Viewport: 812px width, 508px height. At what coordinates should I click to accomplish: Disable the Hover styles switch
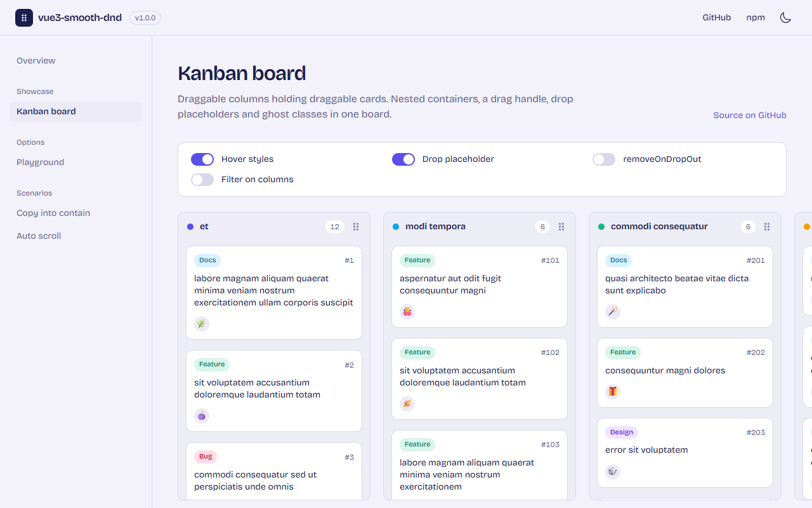click(202, 159)
